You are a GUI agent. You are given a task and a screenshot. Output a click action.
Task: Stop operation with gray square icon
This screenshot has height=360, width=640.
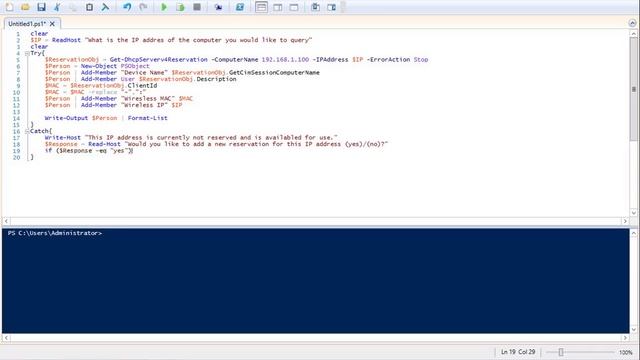(x=197, y=7)
